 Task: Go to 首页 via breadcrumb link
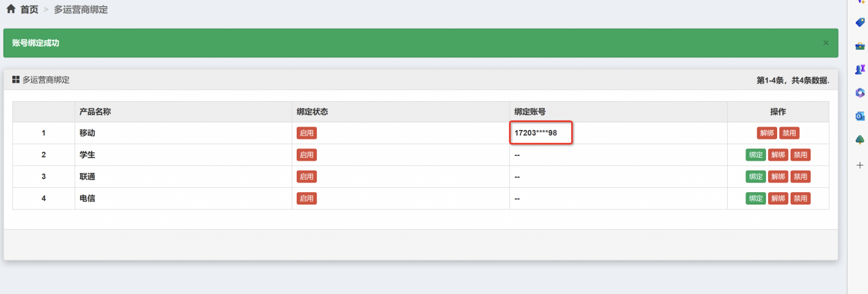[29, 10]
